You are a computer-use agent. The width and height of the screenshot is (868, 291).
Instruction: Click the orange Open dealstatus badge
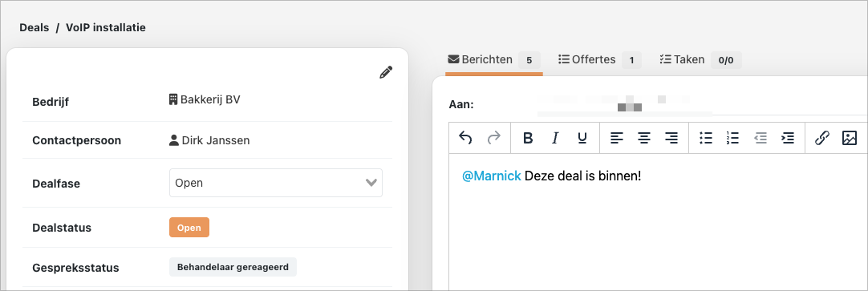point(189,228)
